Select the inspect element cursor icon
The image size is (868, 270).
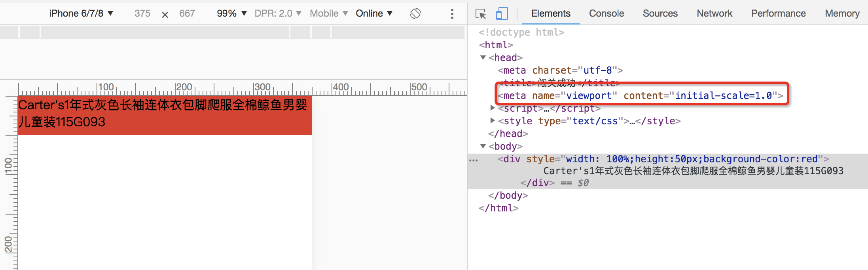tap(481, 14)
